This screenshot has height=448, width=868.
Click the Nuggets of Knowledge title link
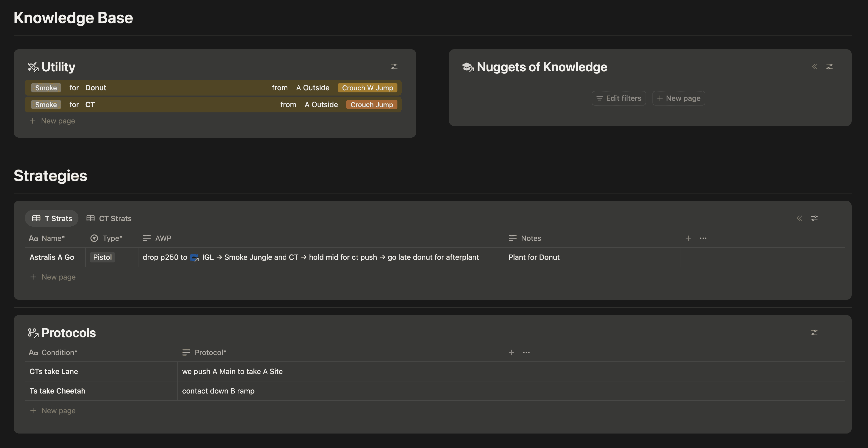coord(542,67)
